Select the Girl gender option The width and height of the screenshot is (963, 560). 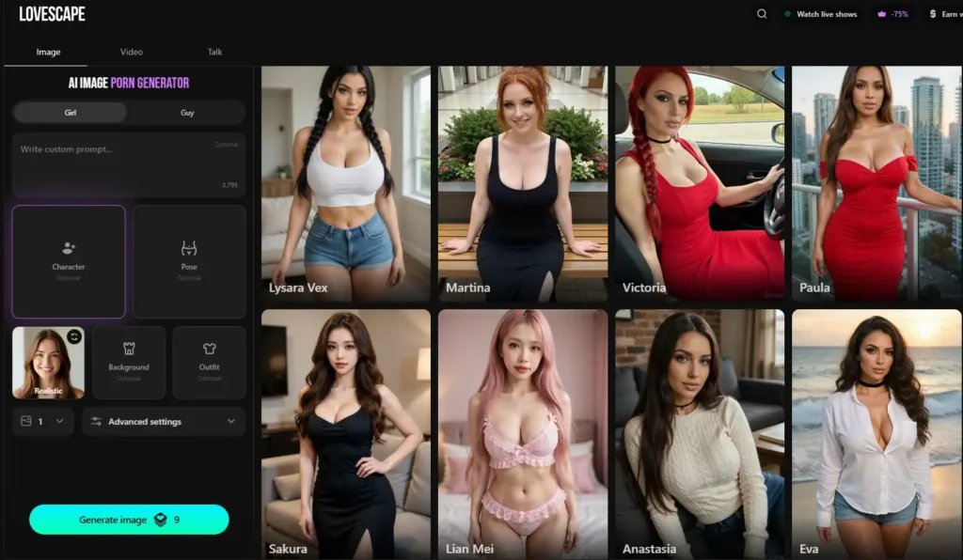70,112
